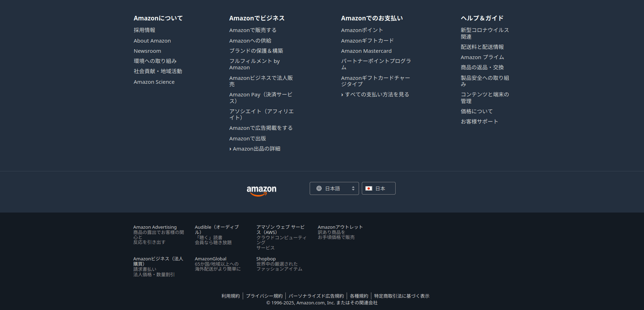
Task: Select Amazon Mastercard link
Action: 366,51
